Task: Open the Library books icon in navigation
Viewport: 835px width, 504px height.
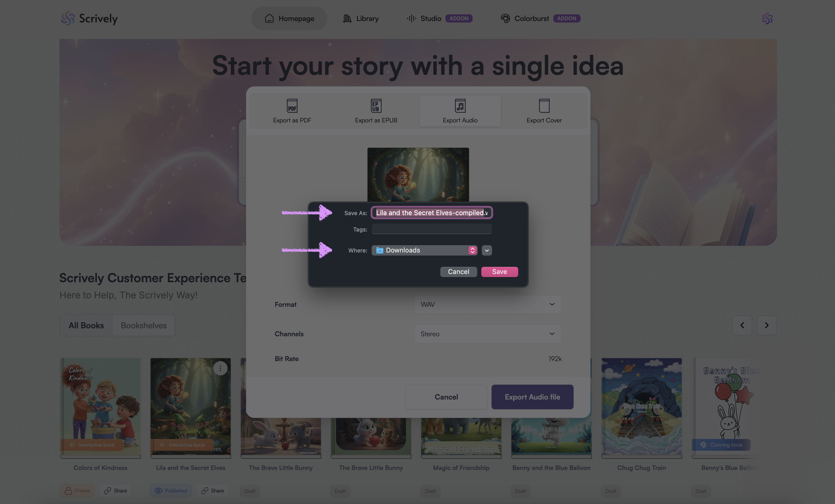Action: (347, 18)
